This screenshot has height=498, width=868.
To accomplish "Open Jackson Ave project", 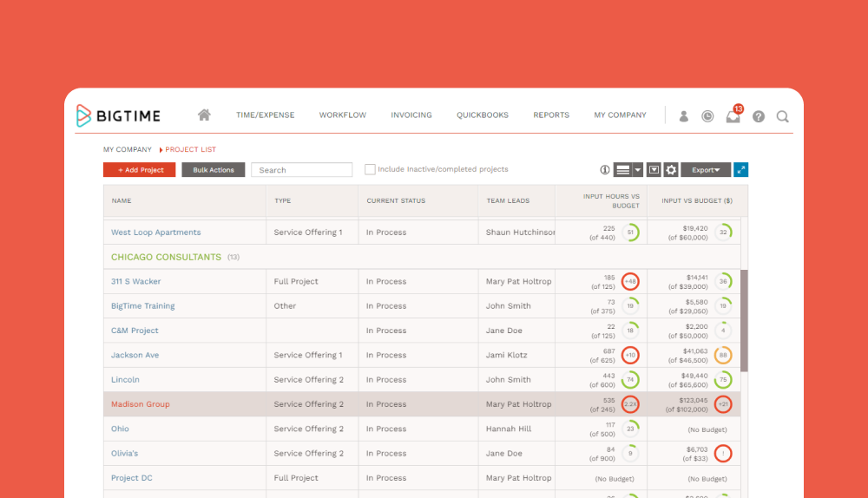I will coord(135,355).
